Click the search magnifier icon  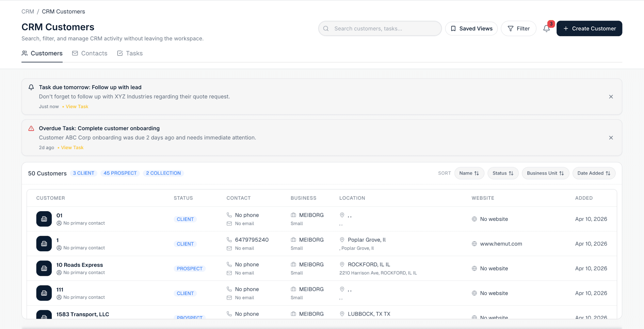pyautogui.click(x=326, y=29)
